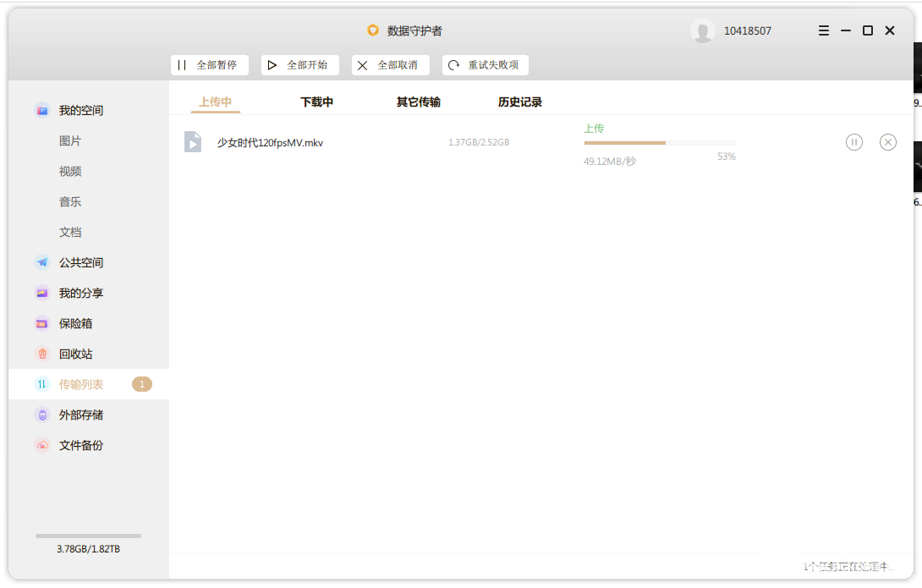
Task: Click the hamburger menu icon in the title bar
Action: tap(824, 30)
